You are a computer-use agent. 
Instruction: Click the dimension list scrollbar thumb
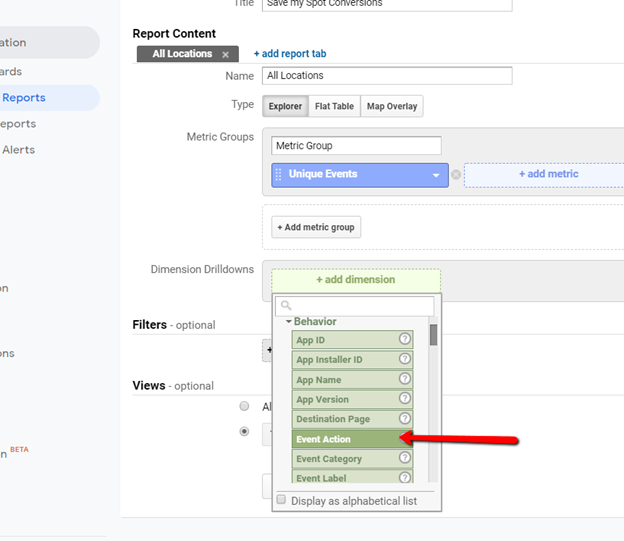coord(433,335)
